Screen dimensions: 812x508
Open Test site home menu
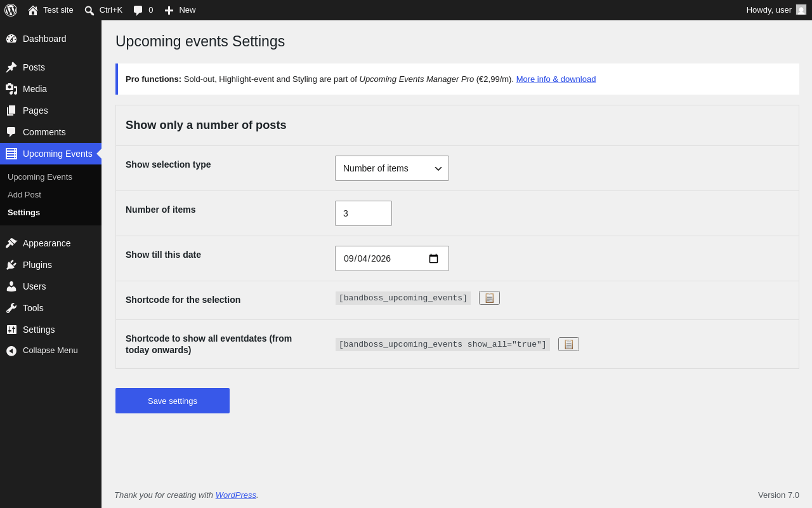tap(51, 10)
